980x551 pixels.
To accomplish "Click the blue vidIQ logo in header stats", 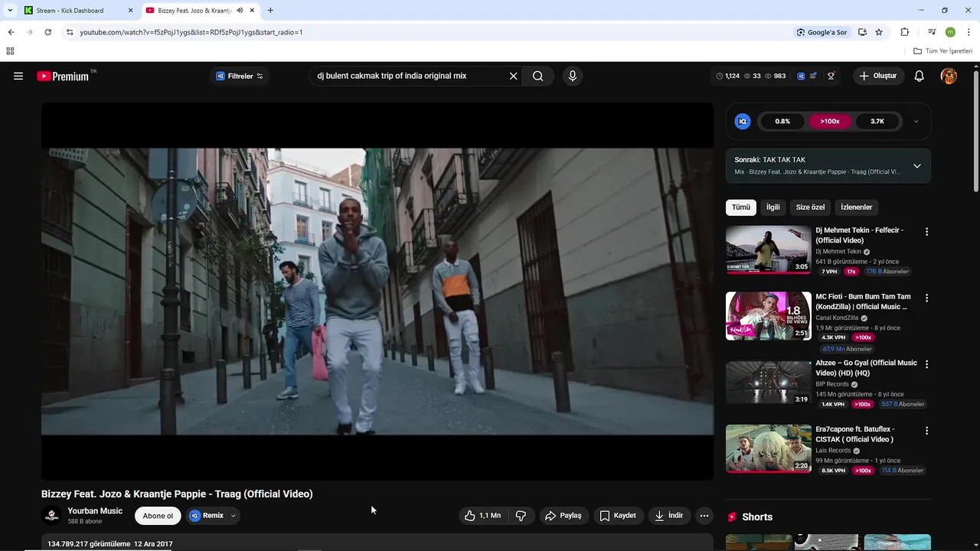I will click(x=801, y=76).
